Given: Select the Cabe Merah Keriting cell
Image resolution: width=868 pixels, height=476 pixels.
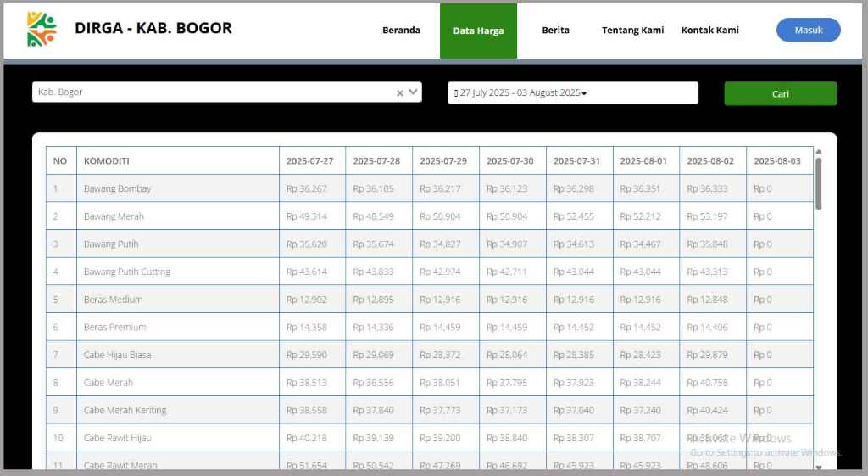Looking at the screenshot, I should click(x=178, y=410).
